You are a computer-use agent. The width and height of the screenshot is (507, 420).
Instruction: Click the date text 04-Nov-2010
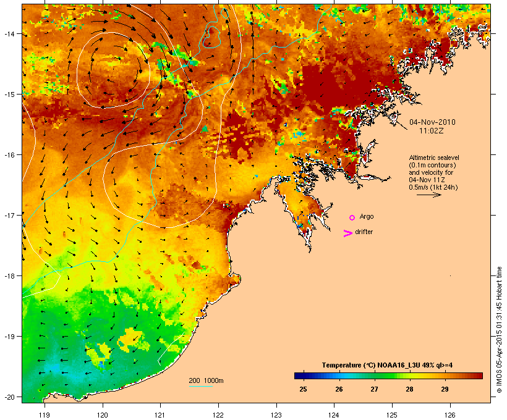[432, 122]
